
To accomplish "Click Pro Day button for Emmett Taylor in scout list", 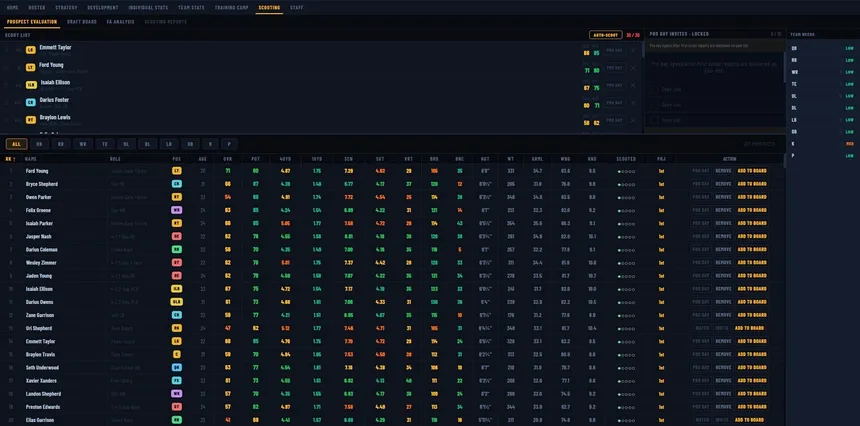I will pos(614,50).
